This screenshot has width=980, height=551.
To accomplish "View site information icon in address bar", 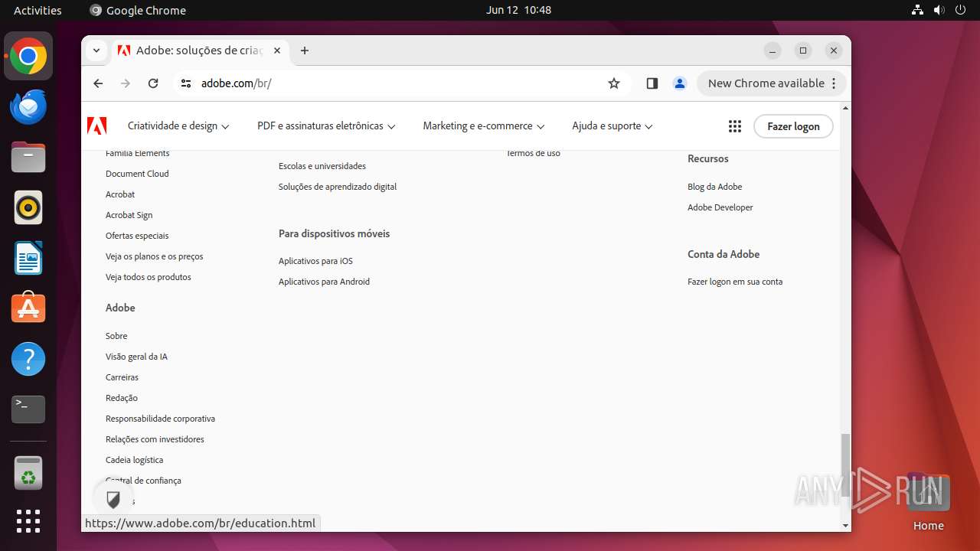I will [x=186, y=83].
